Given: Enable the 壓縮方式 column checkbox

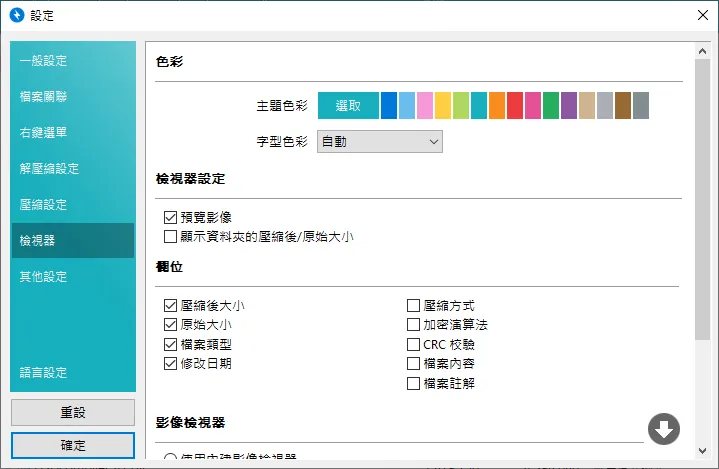Looking at the screenshot, I should click(x=413, y=305).
